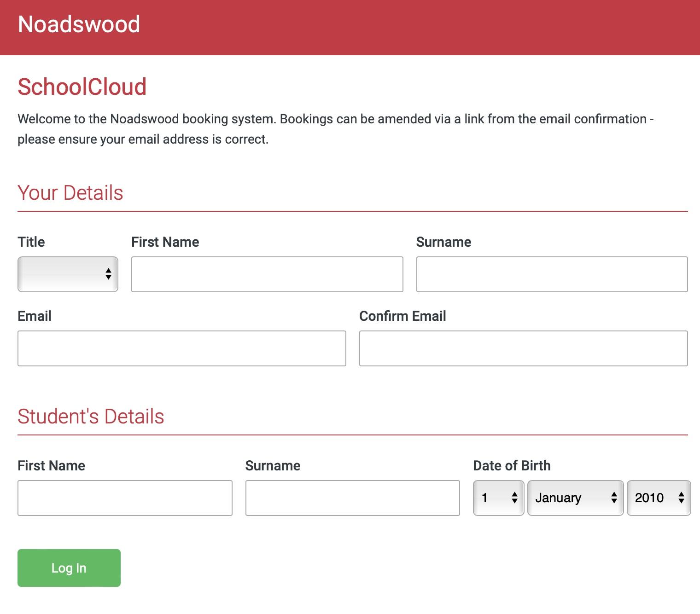
Task: Click the green Log In button
Action: [69, 568]
